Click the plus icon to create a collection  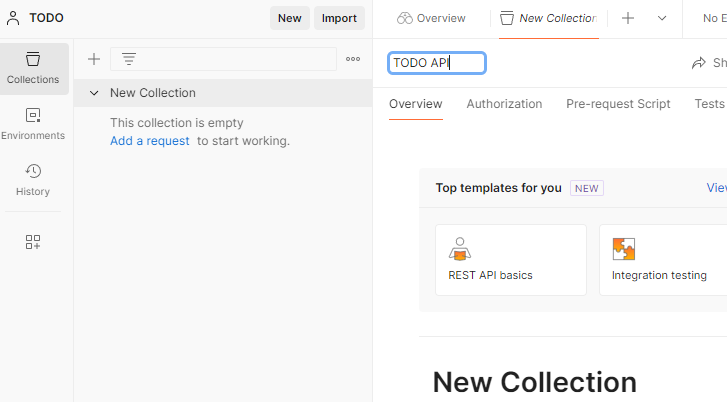94,59
